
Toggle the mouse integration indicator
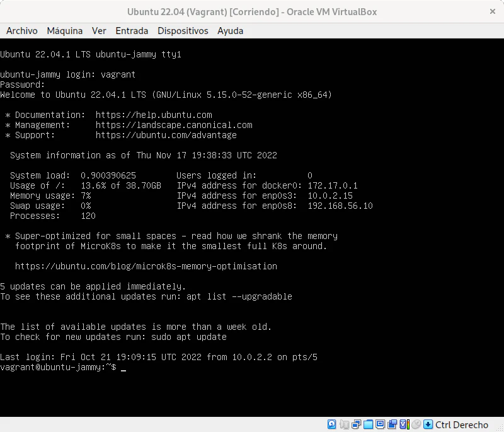(416, 424)
